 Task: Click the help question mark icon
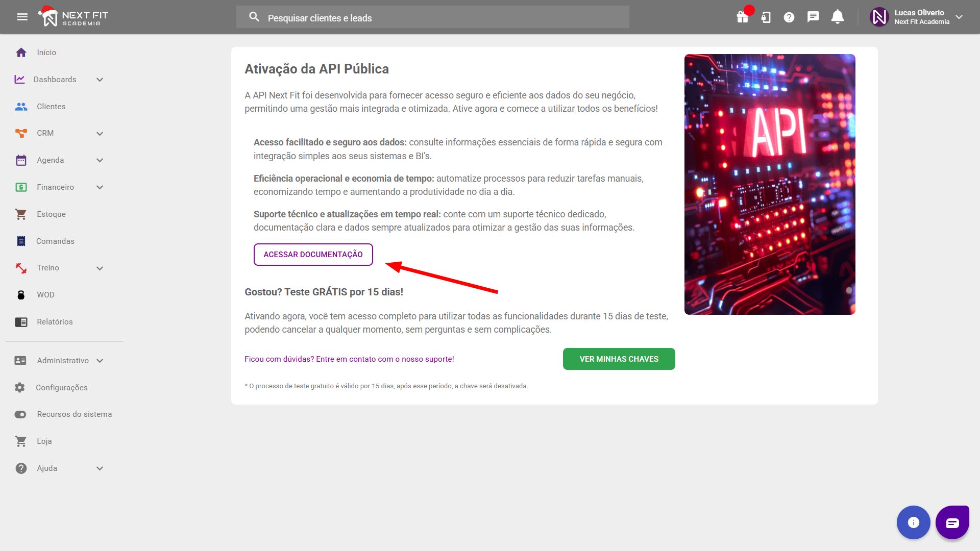(x=789, y=17)
